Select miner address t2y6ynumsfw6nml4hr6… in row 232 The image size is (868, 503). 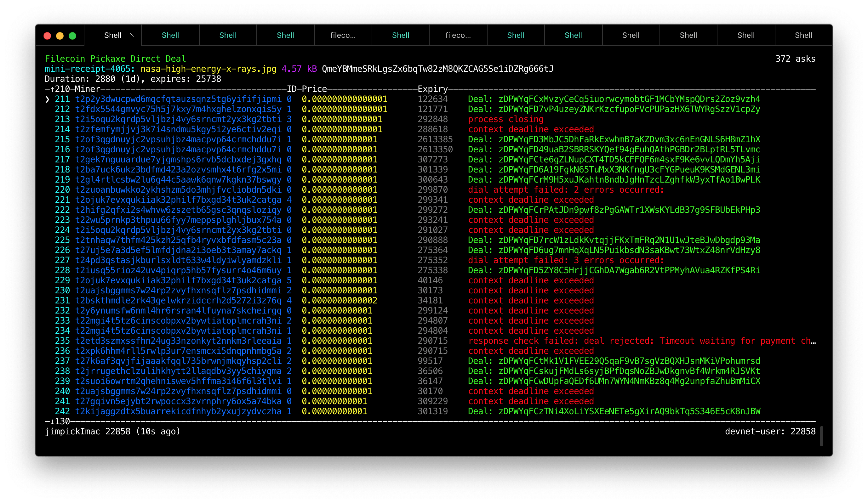(179, 311)
